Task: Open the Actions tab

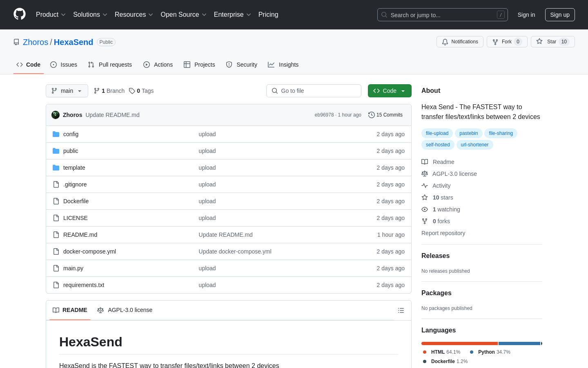Action: (158, 65)
